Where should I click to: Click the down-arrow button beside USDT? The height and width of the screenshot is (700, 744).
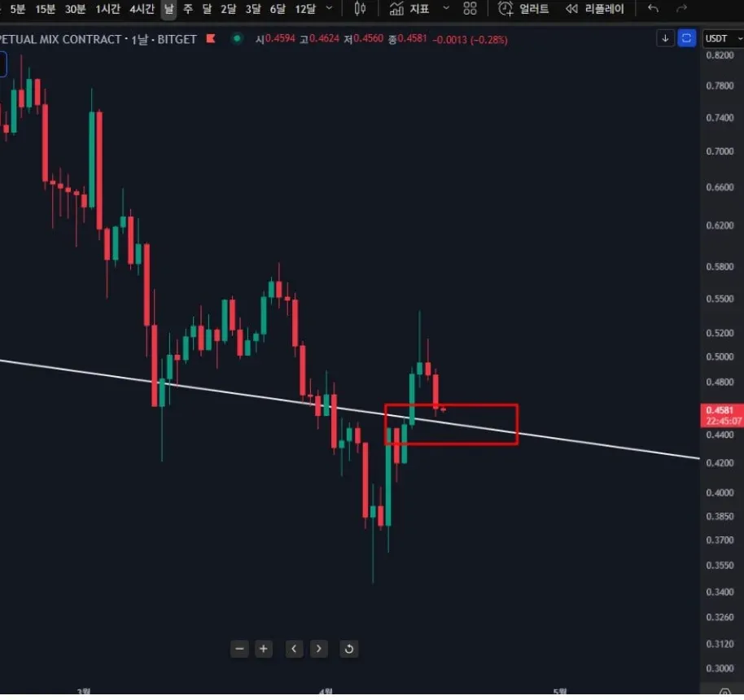(665, 38)
